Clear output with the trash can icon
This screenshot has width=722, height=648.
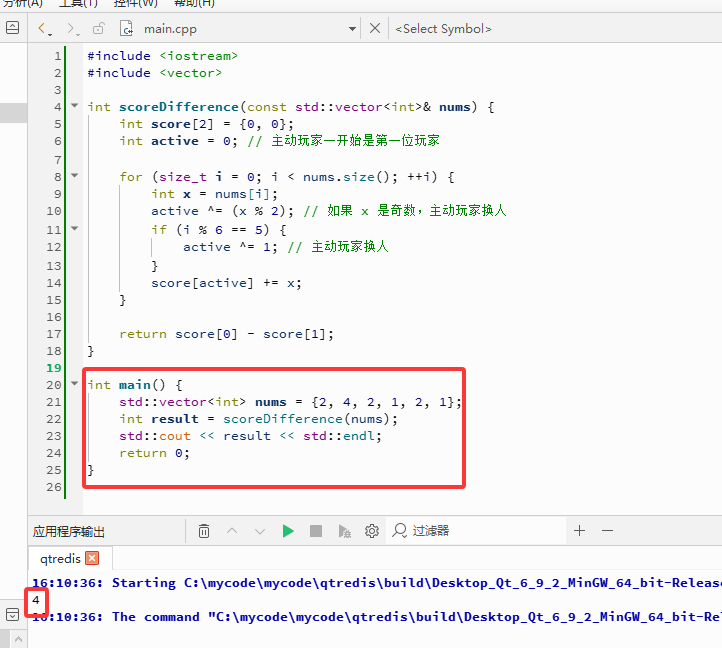pos(204,531)
